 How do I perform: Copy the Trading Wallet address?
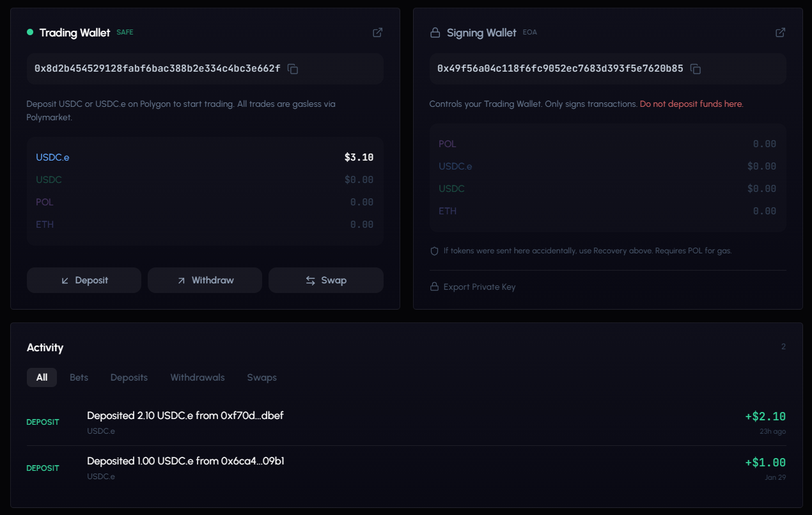tap(292, 68)
